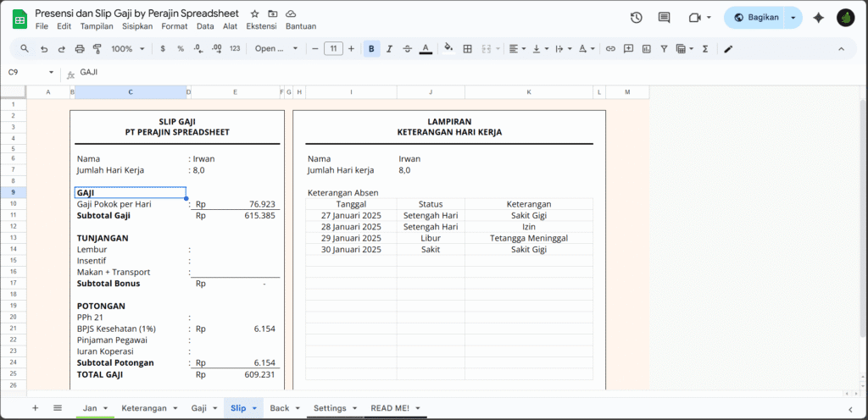Show all comments panel
The image size is (868, 420).
[665, 18]
